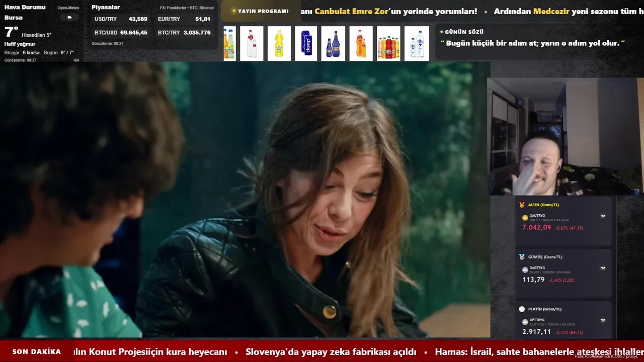Click the Güncelleme: 08:37 text under Piyasalar
This screenshot has width=644, height=362.
(x=107, y=44)
